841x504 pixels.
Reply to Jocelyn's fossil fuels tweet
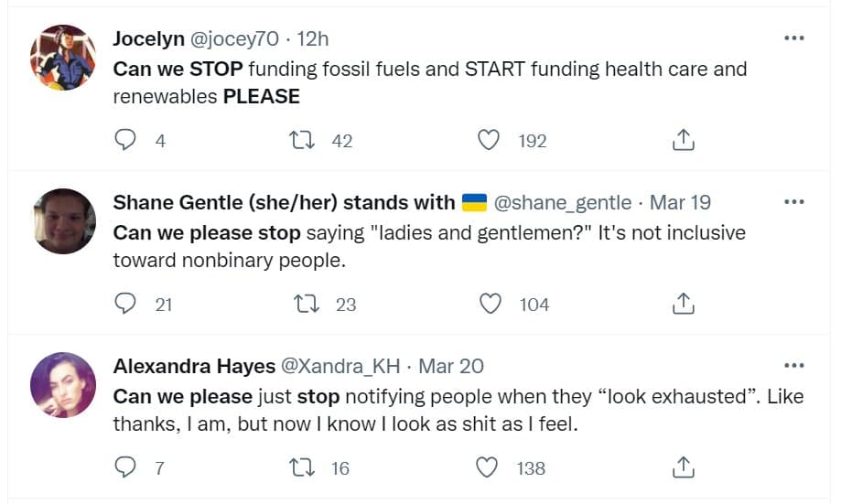(x=126, y=140)
